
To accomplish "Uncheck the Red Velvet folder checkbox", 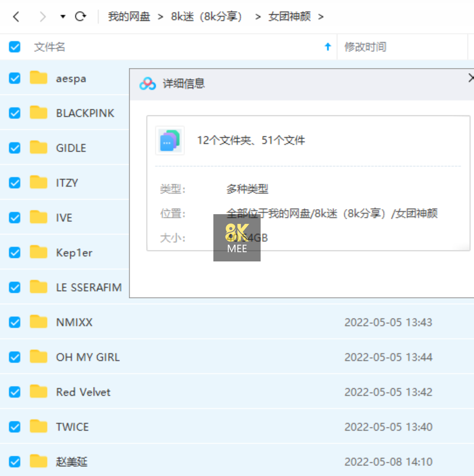I will coord(15,392).
